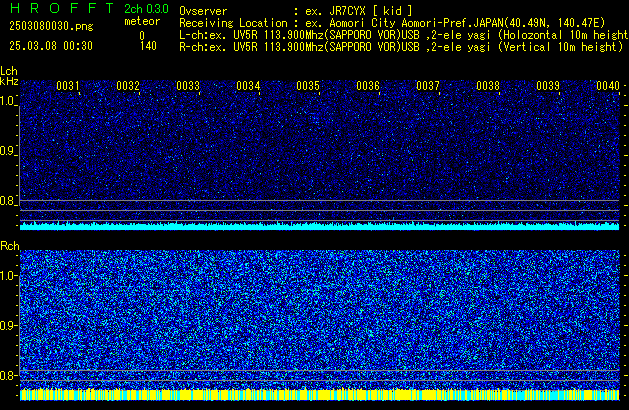
Task: Select the Receiving Location Aomori City line
Action: click(x=392, y=23)
